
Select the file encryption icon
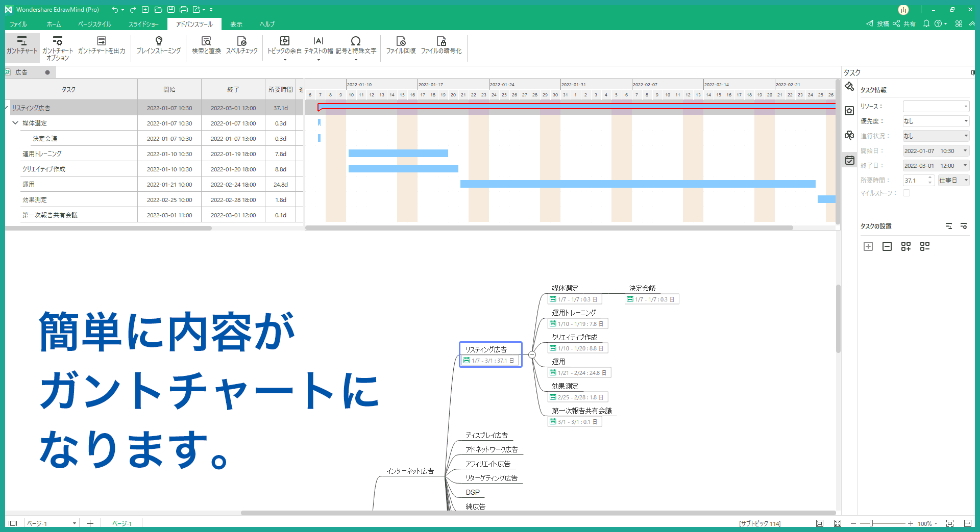[x=442, y=45]
